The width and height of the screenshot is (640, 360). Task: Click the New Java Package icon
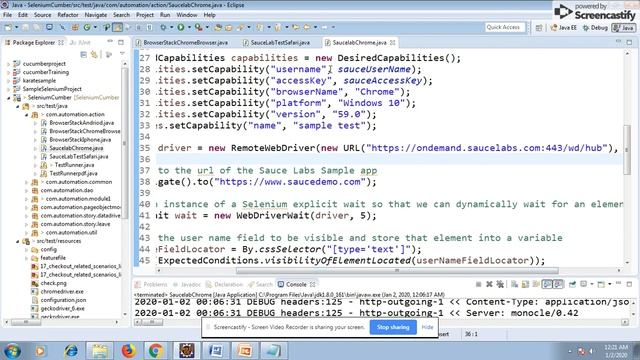tap(75, 27)
